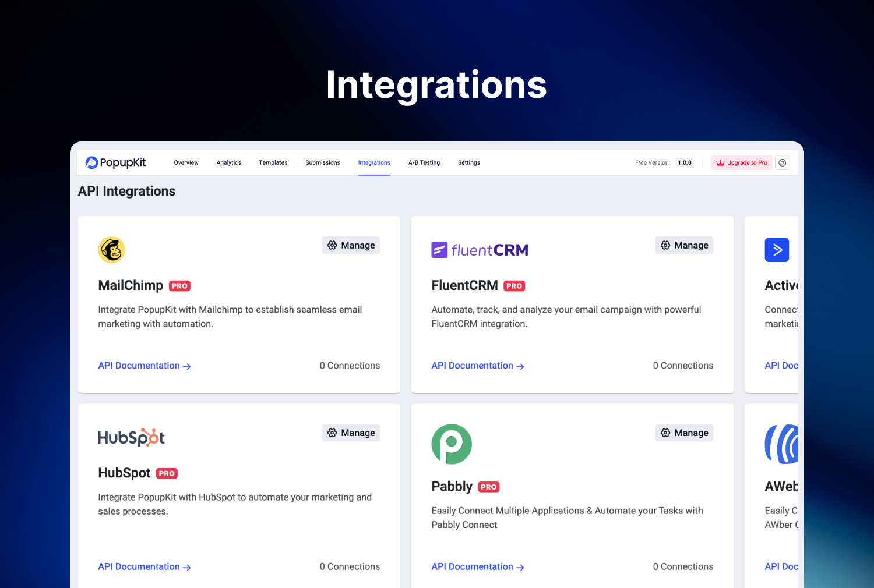Click the HubSpot logo

coord(131,438)
